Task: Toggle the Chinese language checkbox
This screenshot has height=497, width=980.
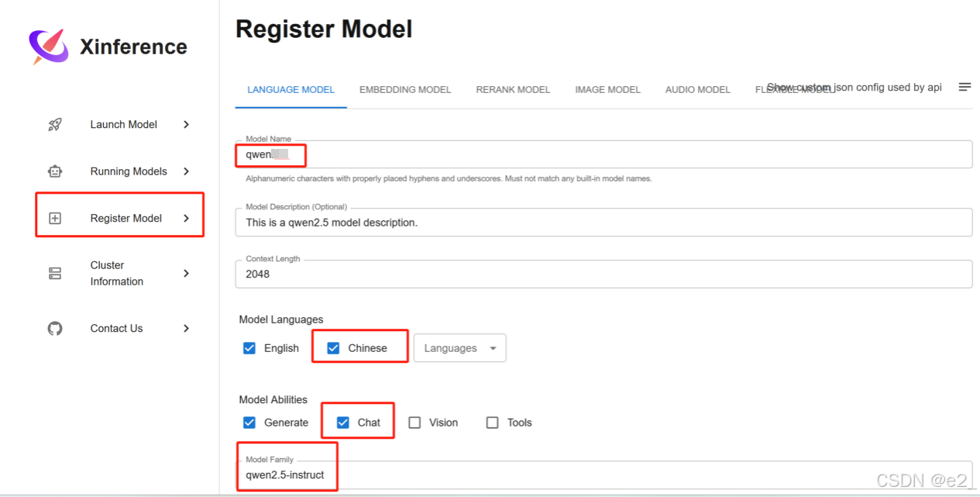Action: tap(333, 348)
